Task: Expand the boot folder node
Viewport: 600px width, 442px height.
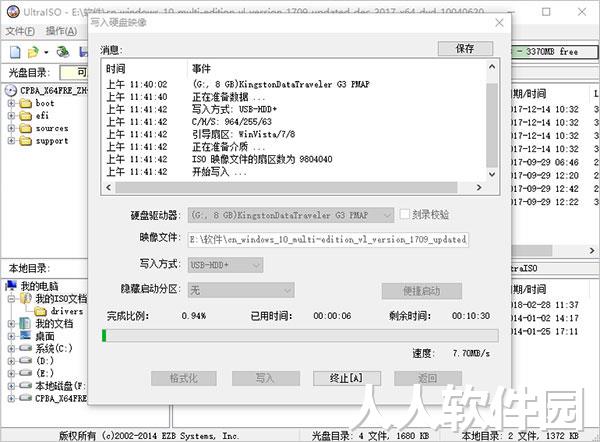Action: pyautogui.click(x=11, y=103)
